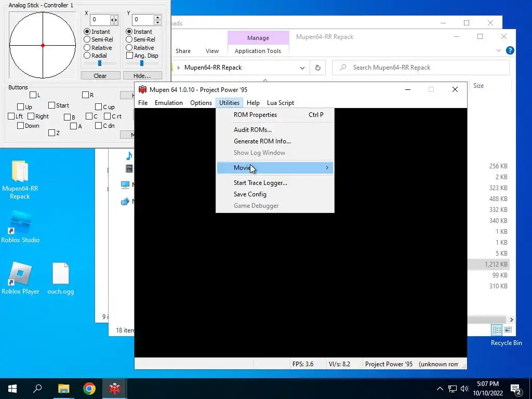Choose Start Trace Logger menu entry

[275, 183]
